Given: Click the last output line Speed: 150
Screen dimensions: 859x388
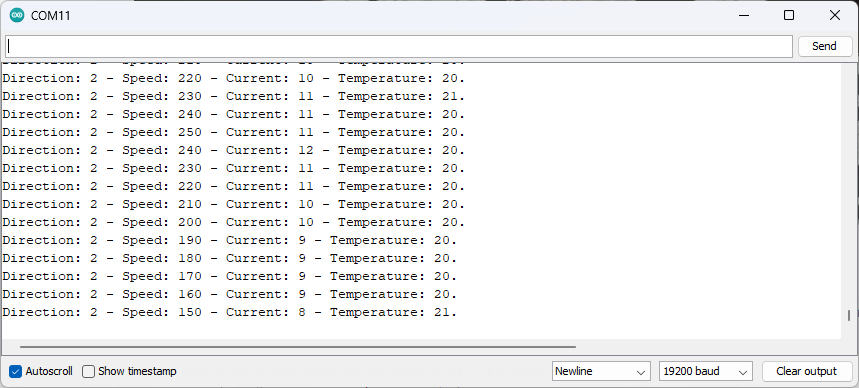Looking at the screenshot, I should 230,312.
